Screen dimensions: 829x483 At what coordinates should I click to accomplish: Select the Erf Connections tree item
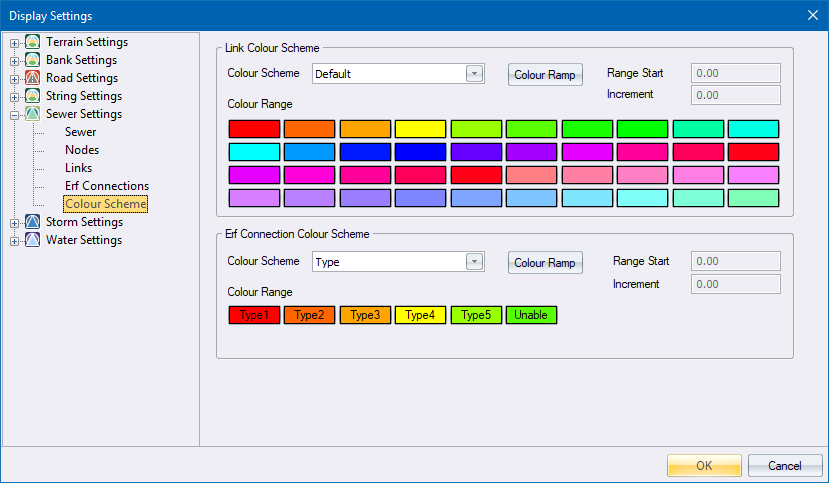pyautogui.click(x=106, y=186)
